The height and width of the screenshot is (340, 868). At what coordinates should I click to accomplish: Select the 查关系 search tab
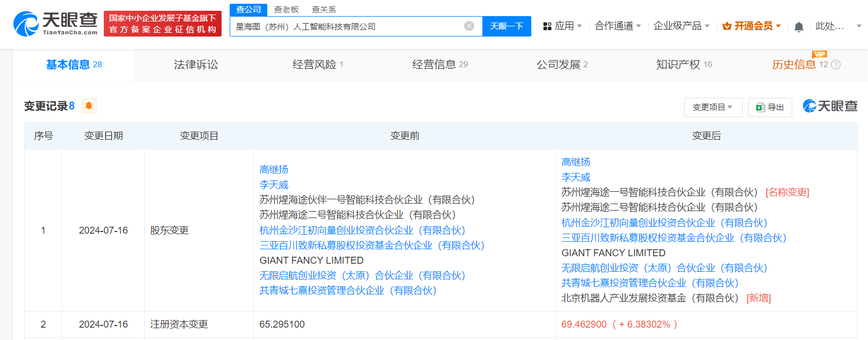click(324, 10)
